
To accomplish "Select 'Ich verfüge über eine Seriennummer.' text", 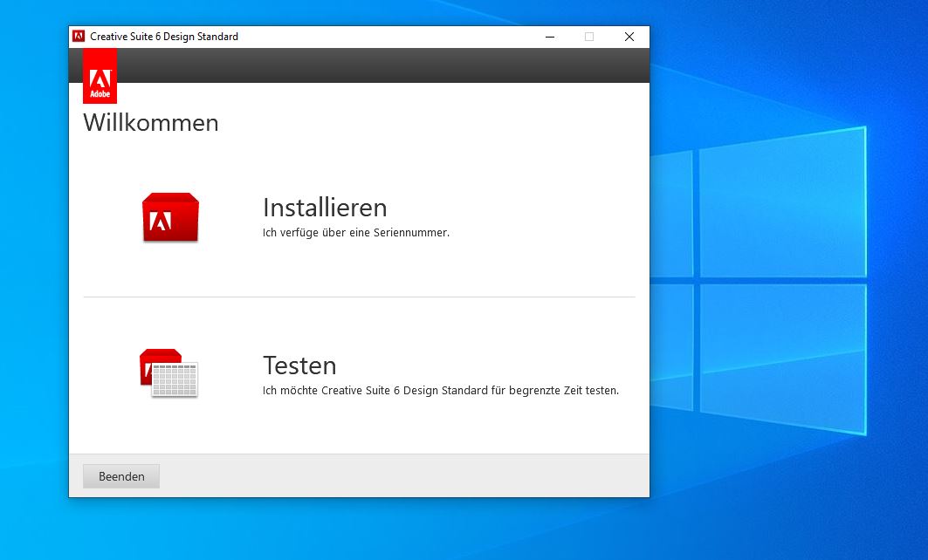I will coord(356,232).
